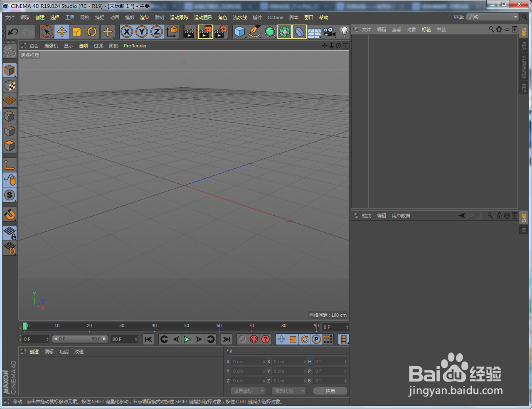Switch to edges mode

click(10, 131)
